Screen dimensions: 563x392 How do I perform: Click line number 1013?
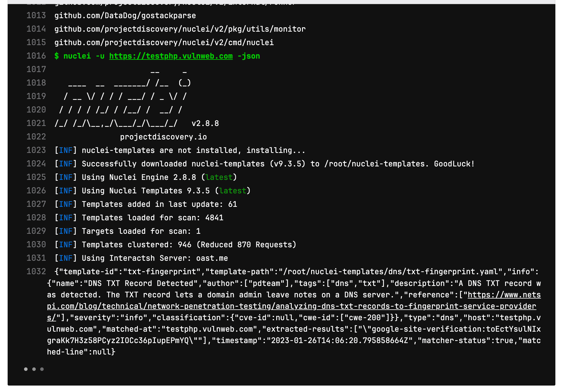click(36, 16)
